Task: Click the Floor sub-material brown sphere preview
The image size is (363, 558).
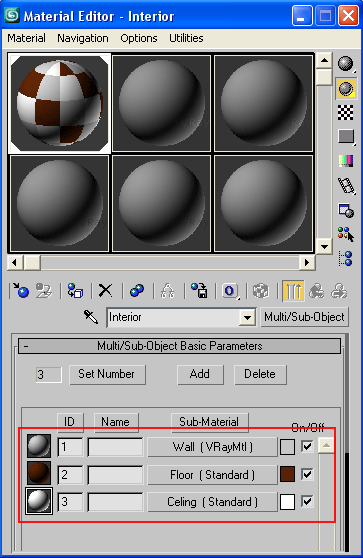Action: coord(39,473)
